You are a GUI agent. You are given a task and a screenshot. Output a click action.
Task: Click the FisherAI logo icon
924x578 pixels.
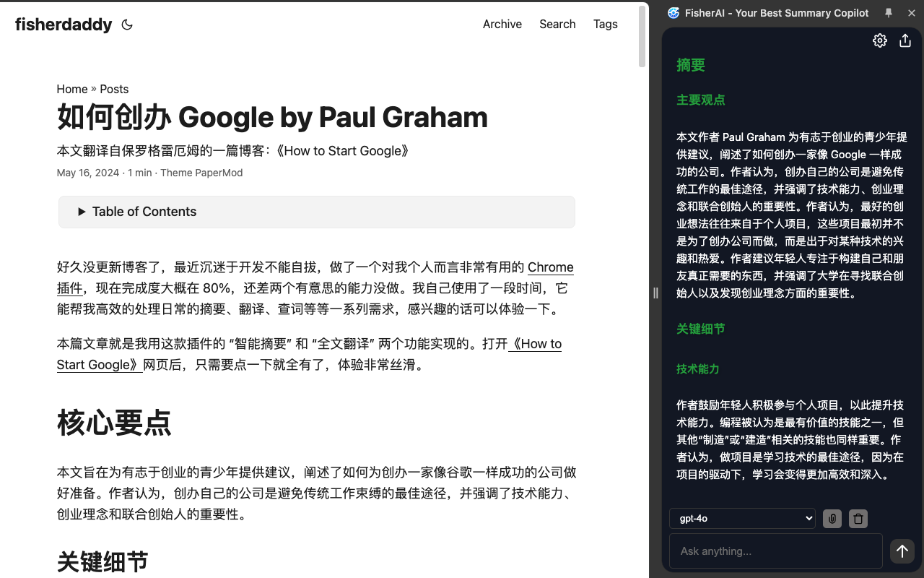(x=674, y=13)
